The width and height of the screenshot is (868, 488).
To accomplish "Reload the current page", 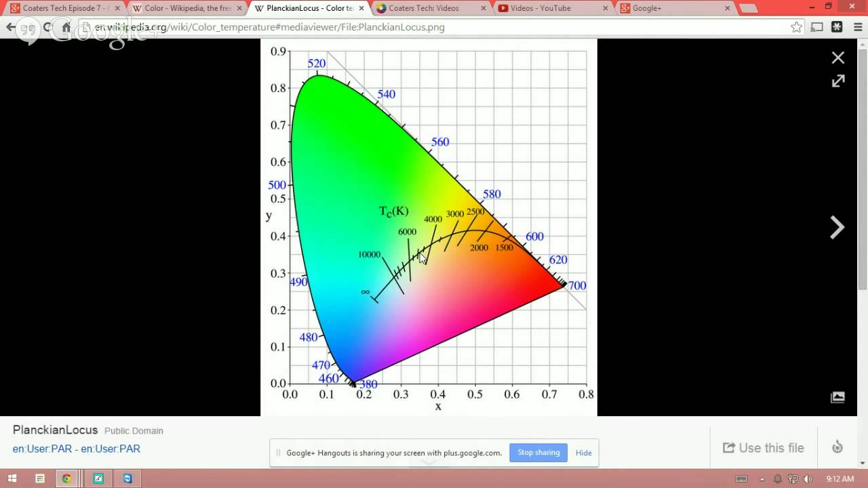I will pyautogui.click(x=47, y=27).
